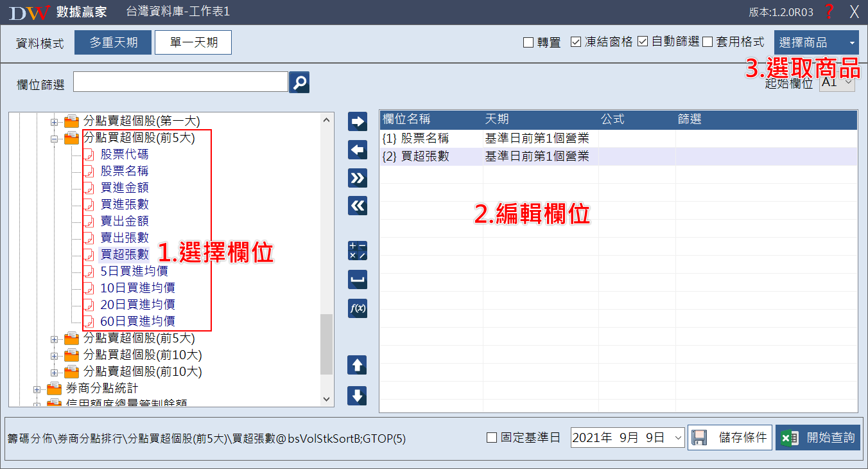This screenshot has width=868, height=469.
Task: Select the {1} 股票名稱 row in table
Action: (618, 138)
